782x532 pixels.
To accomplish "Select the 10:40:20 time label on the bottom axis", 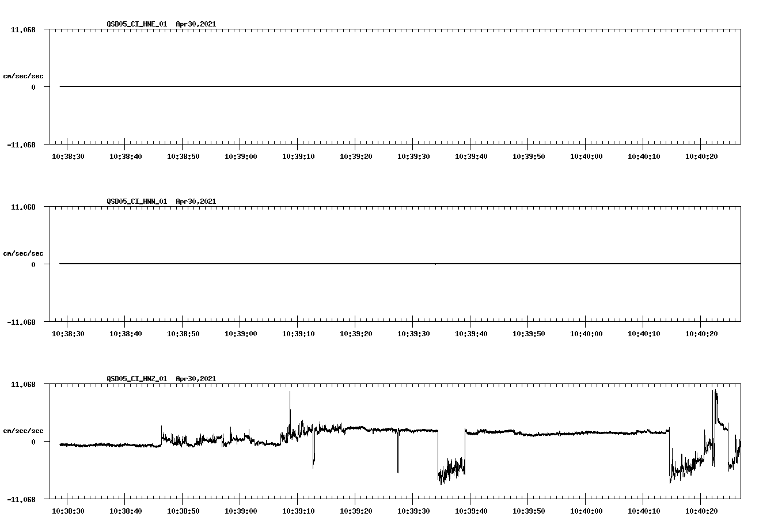I will click(x=700, y=511).
